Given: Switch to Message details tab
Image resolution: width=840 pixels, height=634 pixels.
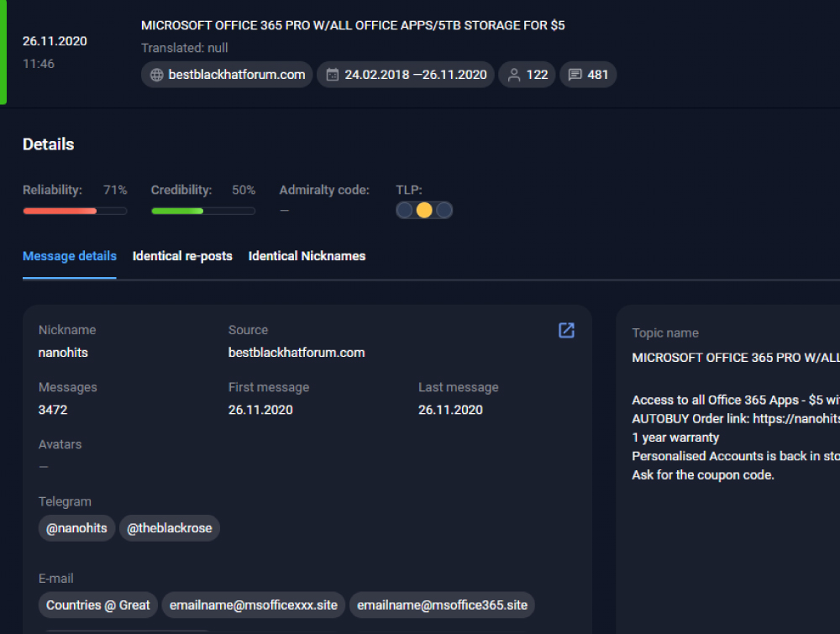Looking at the screenshot, I should (x=70, y=256).
